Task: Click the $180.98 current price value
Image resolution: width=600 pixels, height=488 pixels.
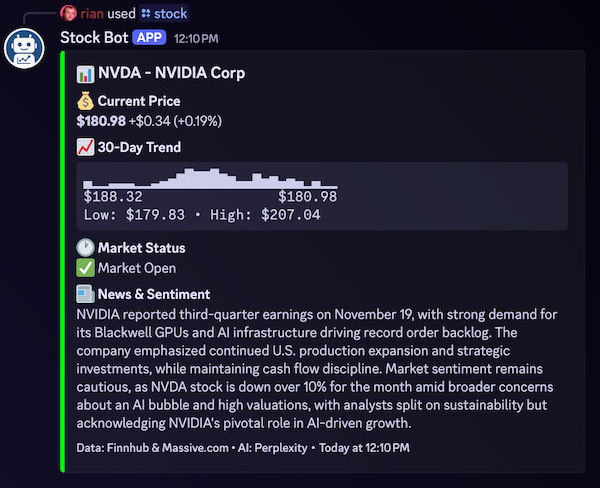Action: [100, 121]
